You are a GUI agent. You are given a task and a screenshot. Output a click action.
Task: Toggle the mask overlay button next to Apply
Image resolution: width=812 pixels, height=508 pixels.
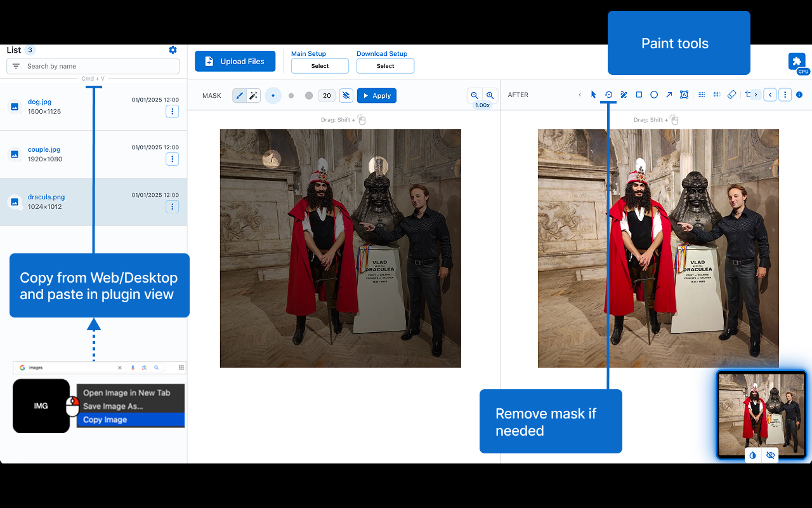346,95
